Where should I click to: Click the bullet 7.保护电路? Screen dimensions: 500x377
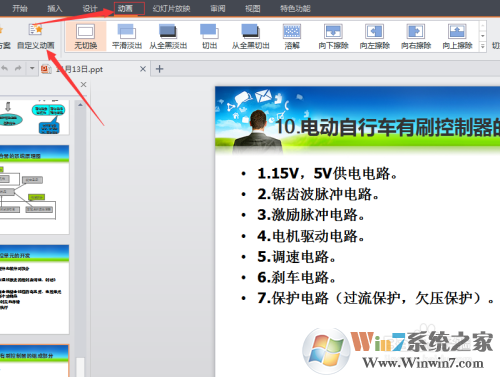click(x=375, y=298)
